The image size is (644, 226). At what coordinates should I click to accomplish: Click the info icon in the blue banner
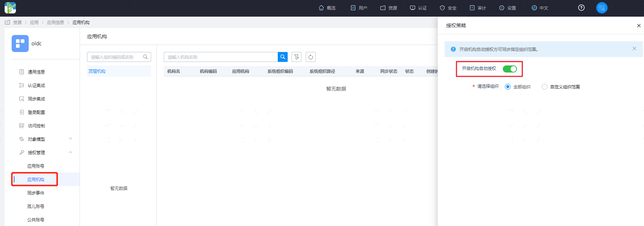click(453, 49)
